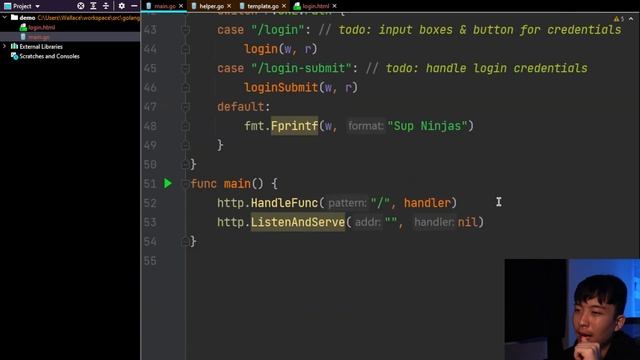Toggle fold marker on line 54
This screenshot has height=360, width=640.
(185, 242)
